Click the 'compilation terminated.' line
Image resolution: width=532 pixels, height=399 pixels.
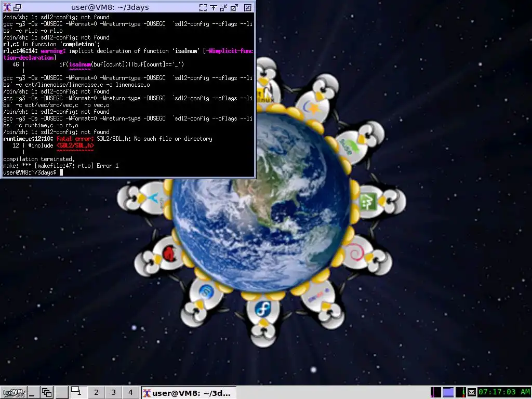coord(38,159)
